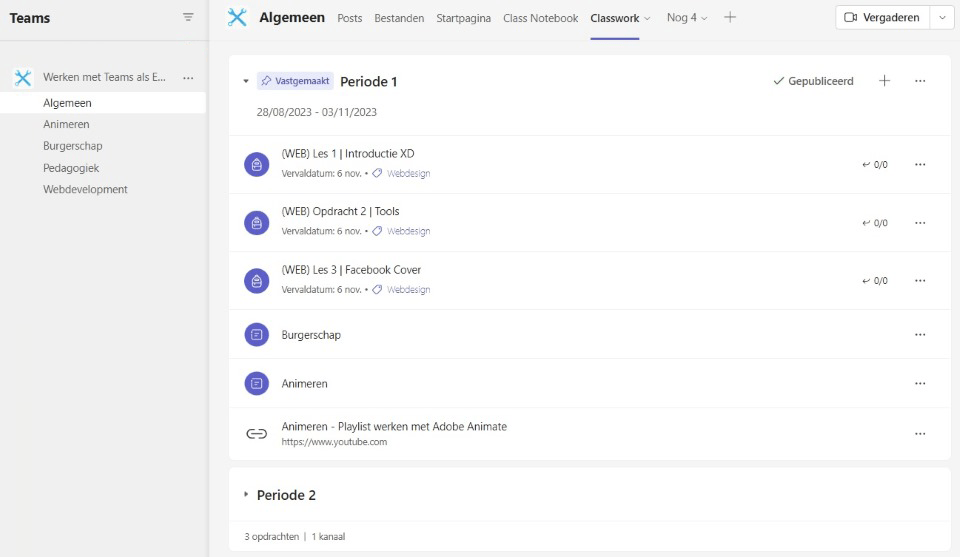Screen dimensions: 960x557
Task: Open (WEB) Les 1 | Introductie XD assignment
Action: pyautogui.click(x=348, y=154)
